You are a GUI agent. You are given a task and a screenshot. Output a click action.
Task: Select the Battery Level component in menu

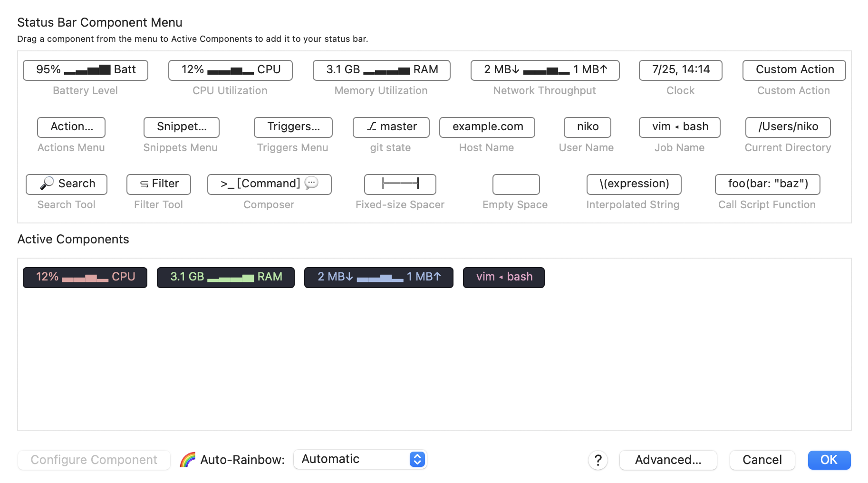click(x=86, y=70)
